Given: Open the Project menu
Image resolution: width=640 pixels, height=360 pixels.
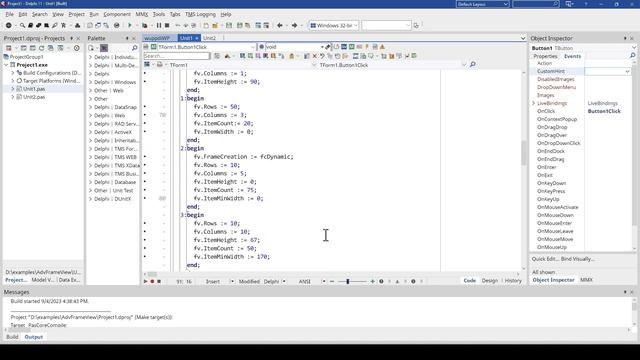Looking at the screenshot, I should click(x=76, y=14).
